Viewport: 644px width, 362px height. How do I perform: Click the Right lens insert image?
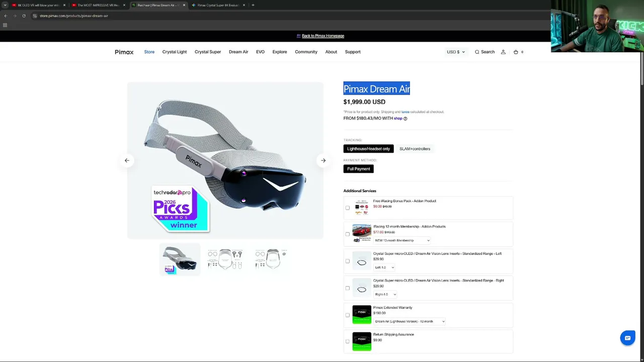coord(362,289)
